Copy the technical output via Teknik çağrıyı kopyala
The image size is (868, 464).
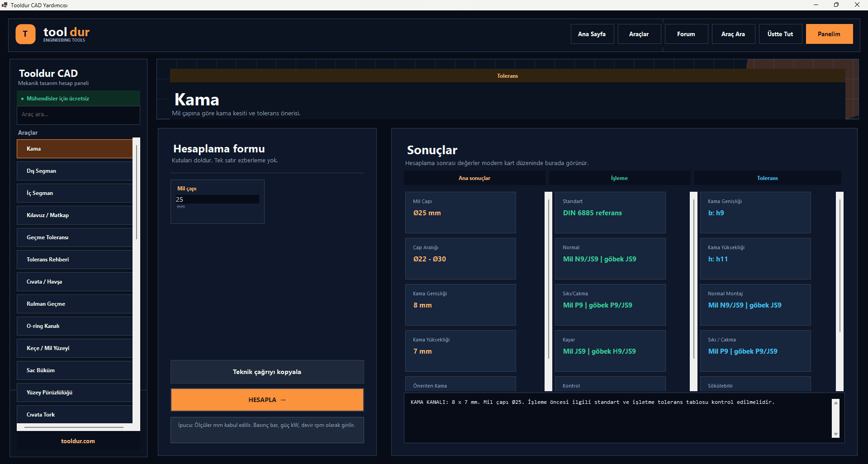267,372
